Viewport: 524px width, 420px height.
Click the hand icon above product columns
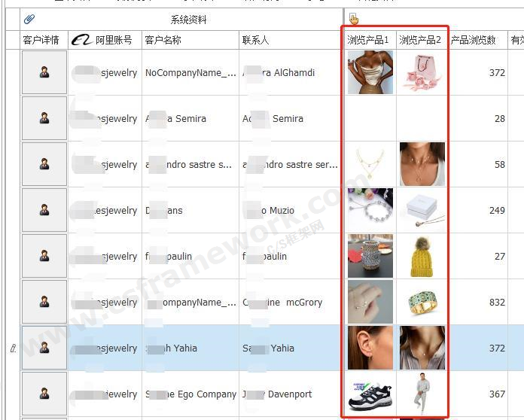(x=354, y=20)
